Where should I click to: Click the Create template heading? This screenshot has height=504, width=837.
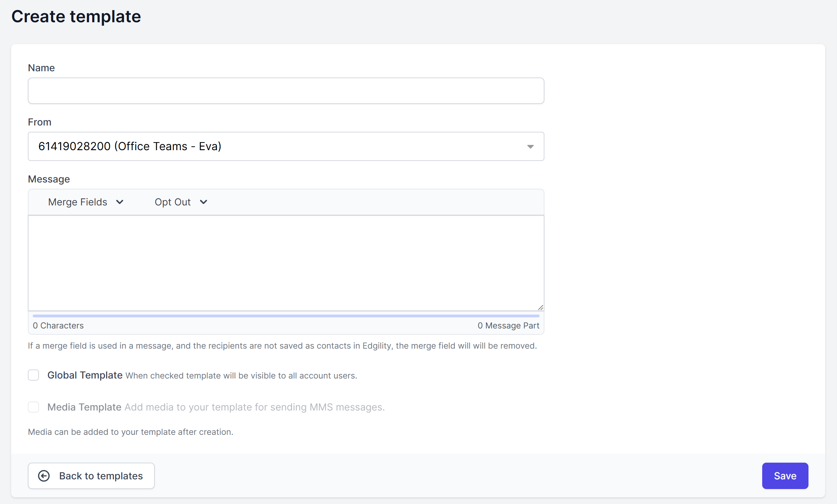[x=76, y=16]
